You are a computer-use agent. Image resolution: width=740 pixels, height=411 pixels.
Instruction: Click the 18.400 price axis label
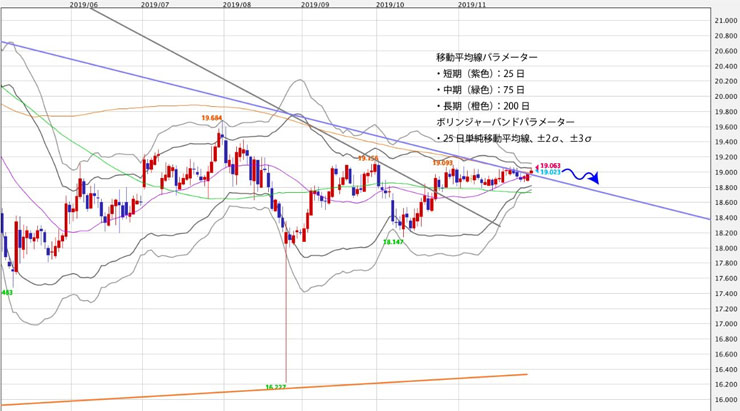tap(726, 218)
